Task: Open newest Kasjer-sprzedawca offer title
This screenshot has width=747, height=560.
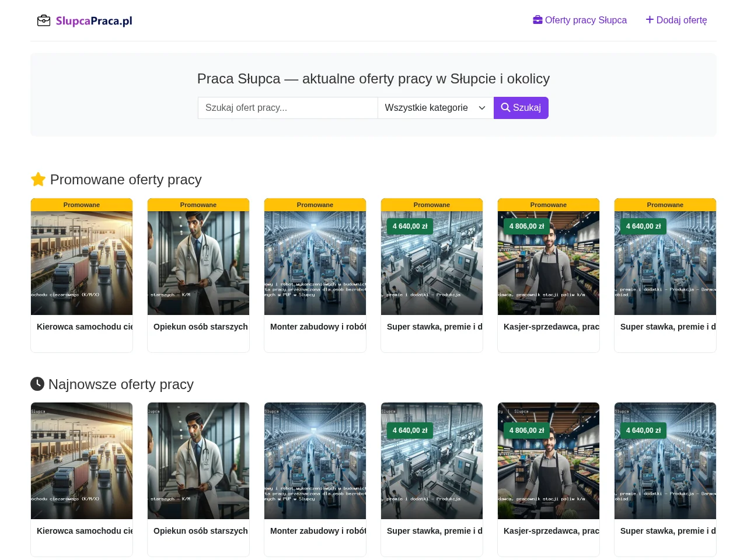Action: [551, 531]
